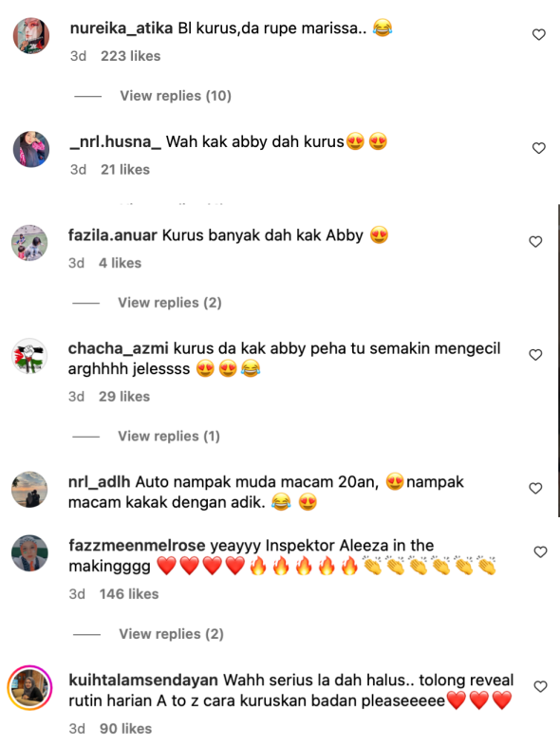View the 223 likes on nureika_atika's comment
This screenshot has height=746, width=560.
(130, 56)
